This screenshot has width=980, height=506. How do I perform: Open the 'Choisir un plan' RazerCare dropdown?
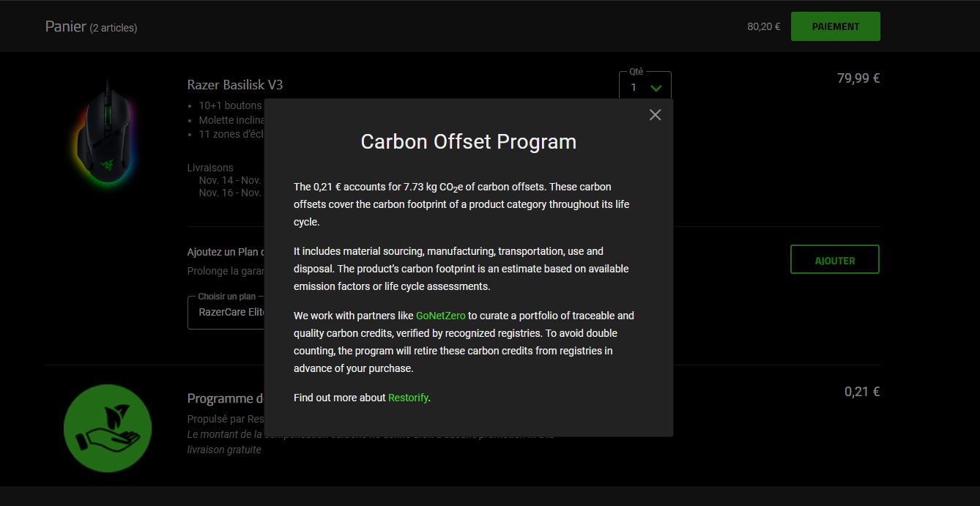[227, 313]
